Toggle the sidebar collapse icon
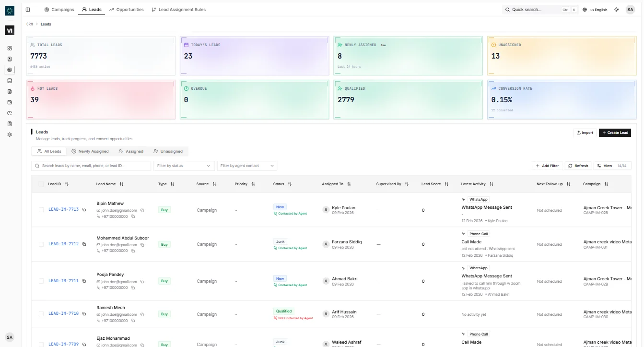Viewport: 644px width, 347px height. point(28,10)
